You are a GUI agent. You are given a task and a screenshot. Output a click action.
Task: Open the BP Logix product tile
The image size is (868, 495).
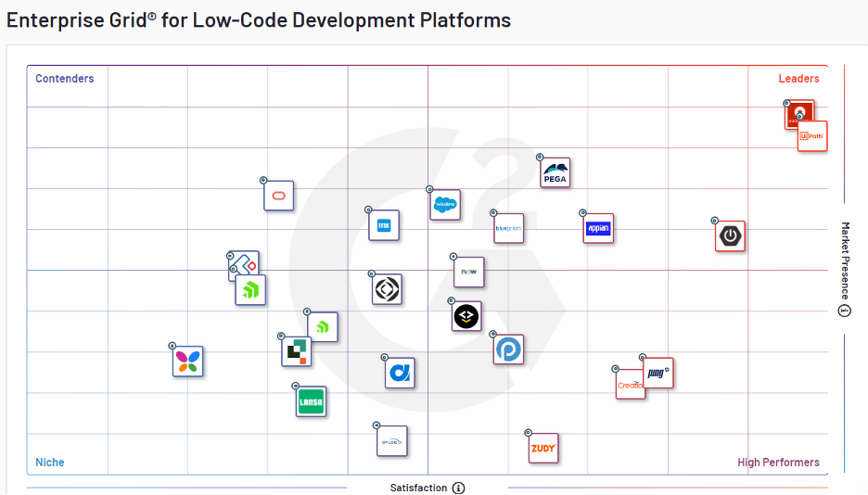392,441
